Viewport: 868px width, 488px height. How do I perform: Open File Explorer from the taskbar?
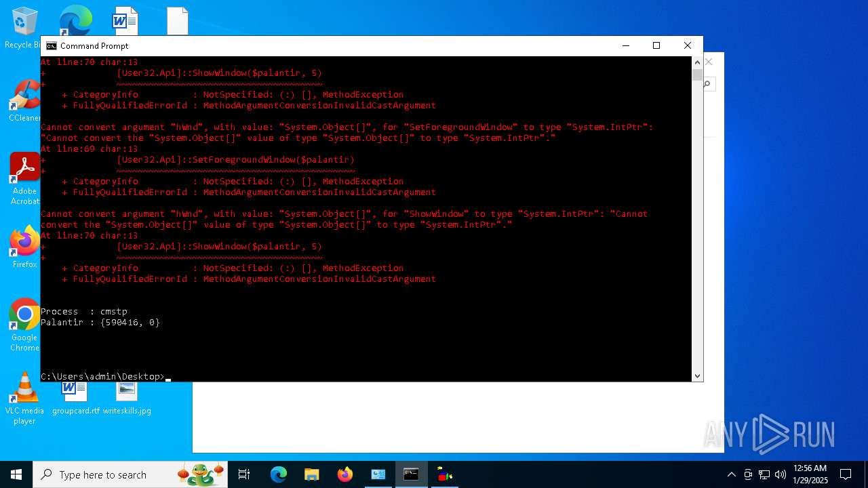tap(311, 474)
